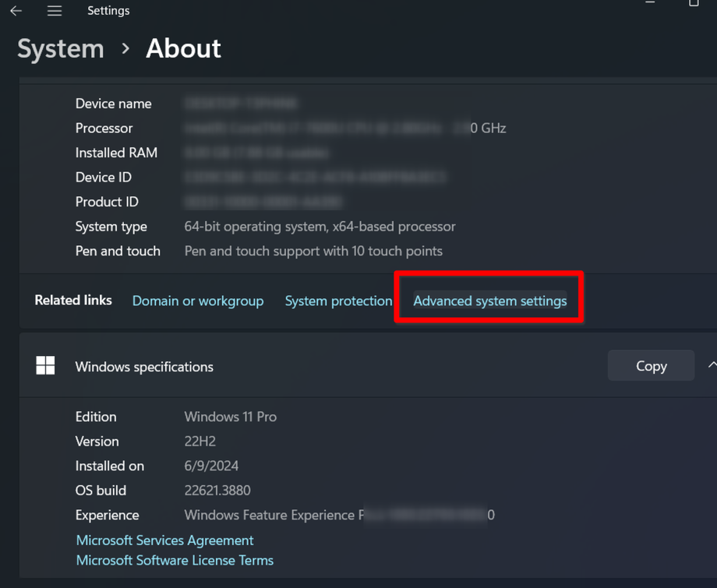This screenshot has width=717, height=588.
Task: Open Advanced system settings
Action: click(x=489, y=301)
